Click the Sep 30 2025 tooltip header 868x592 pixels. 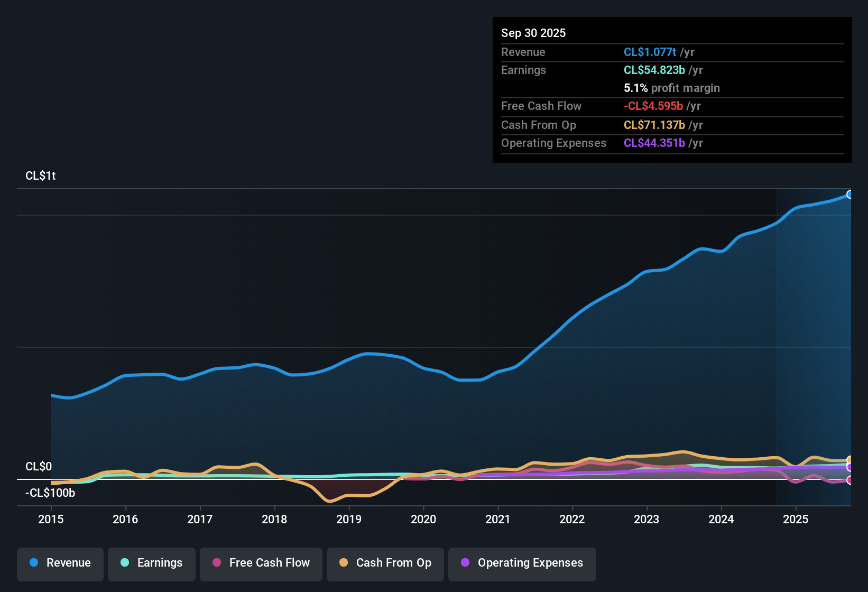[533, 33]
